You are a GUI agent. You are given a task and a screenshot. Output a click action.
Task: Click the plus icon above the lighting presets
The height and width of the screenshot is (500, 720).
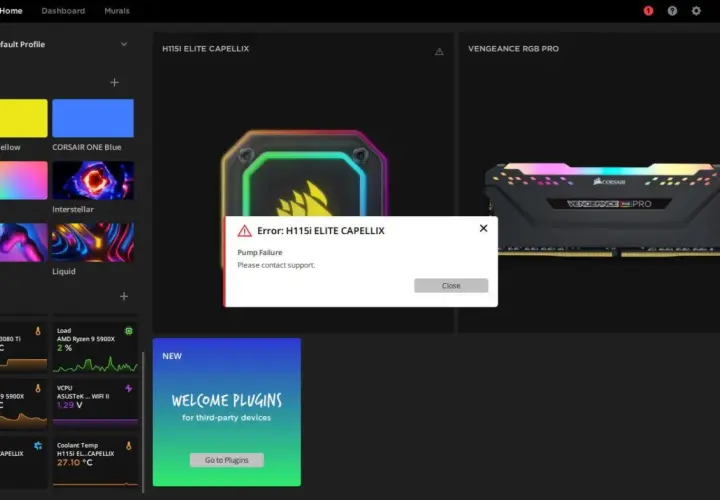coord(114,82)
